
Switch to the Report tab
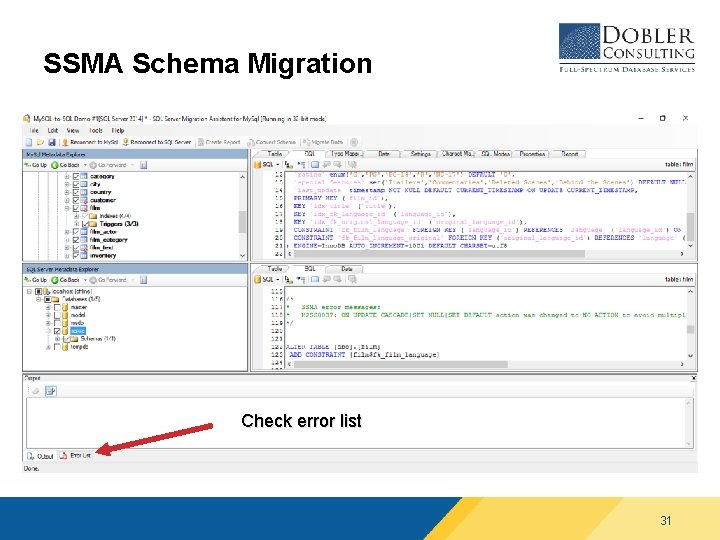(569, 154)
